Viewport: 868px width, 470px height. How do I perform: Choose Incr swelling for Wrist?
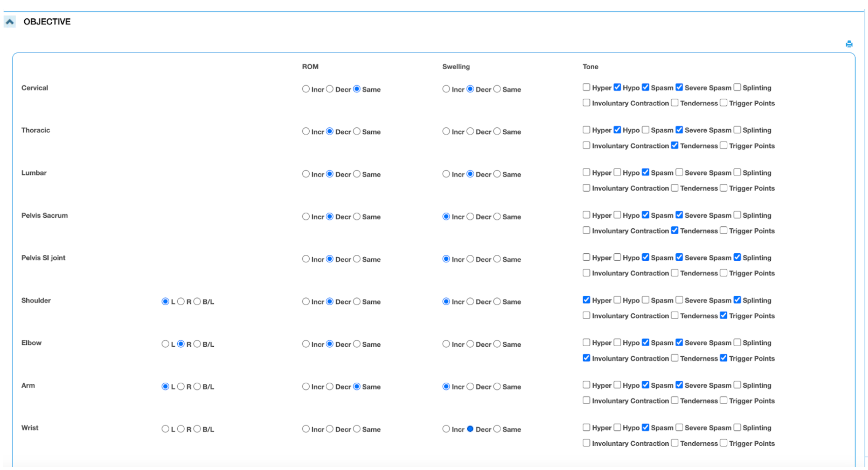pyautogui.click(x=446, y=429)
